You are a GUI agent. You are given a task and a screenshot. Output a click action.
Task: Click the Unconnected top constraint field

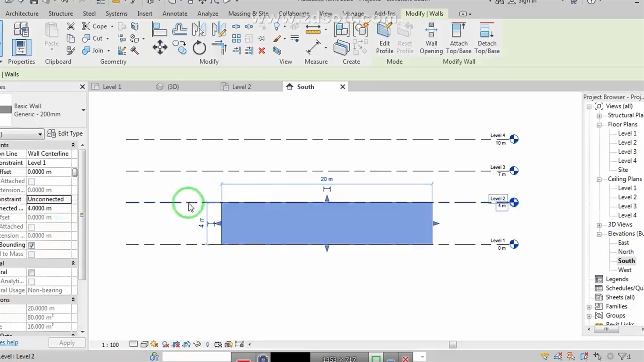click(x=49, y=199)
